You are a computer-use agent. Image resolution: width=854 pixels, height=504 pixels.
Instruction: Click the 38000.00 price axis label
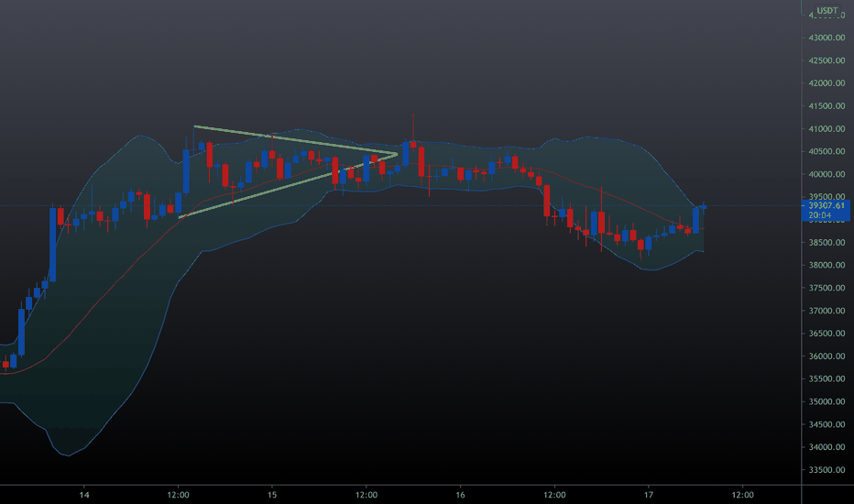[x=827, y=266]
